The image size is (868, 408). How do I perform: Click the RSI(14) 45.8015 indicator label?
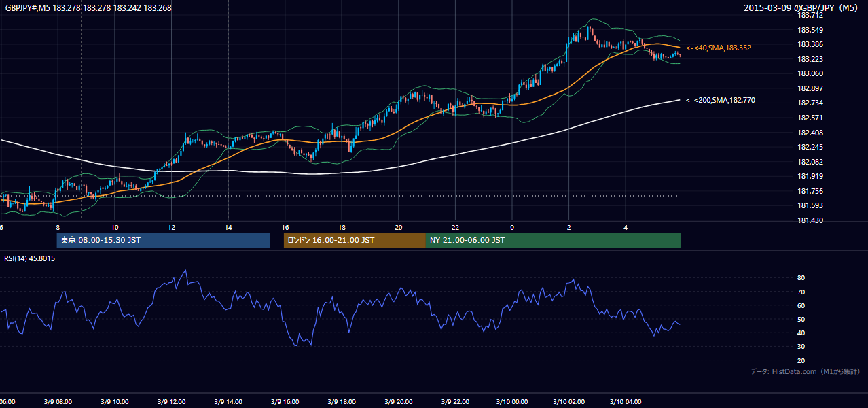coord(30,258)
